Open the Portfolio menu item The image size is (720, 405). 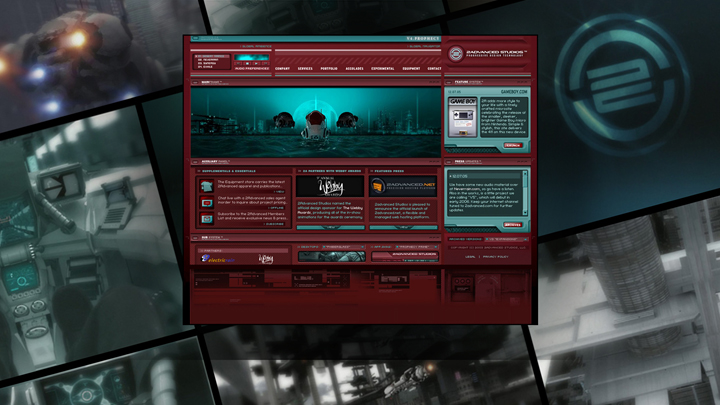tap(329, 68)
